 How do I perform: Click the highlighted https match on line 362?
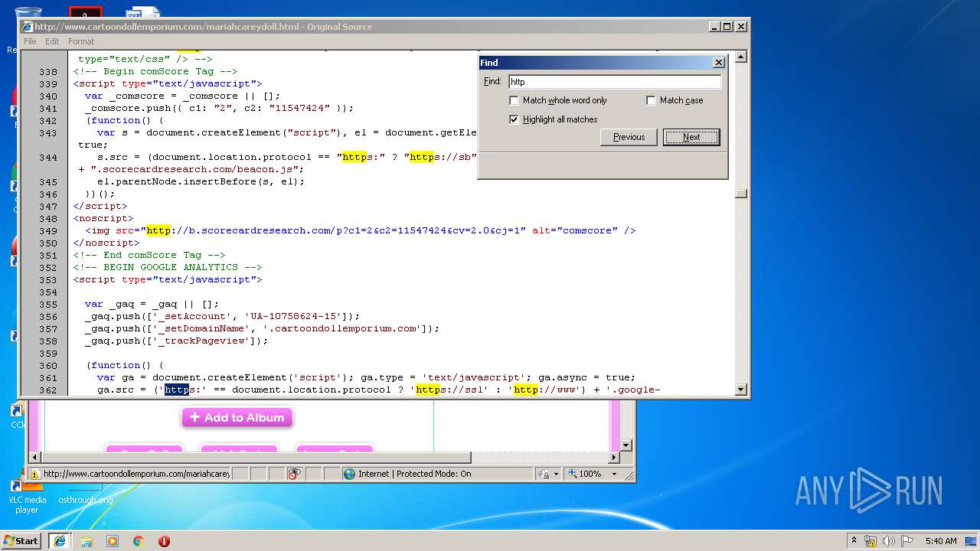[x=177, y=390]
